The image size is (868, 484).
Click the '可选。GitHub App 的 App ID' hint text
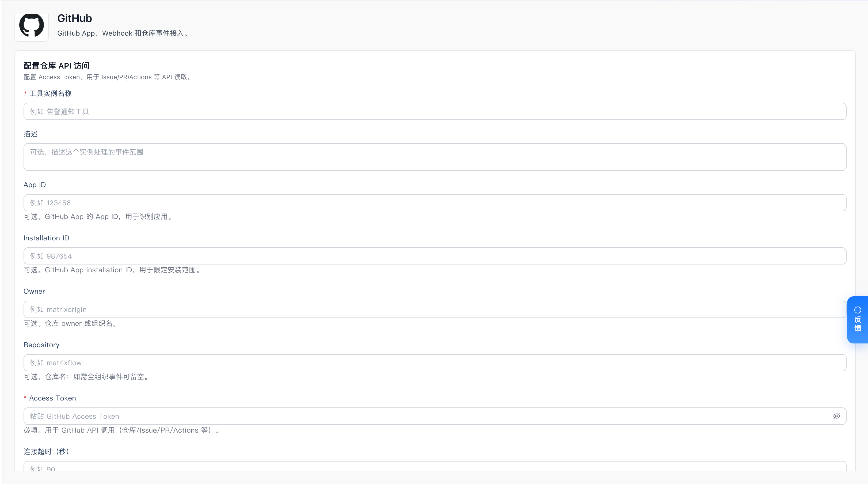[99, 217]
